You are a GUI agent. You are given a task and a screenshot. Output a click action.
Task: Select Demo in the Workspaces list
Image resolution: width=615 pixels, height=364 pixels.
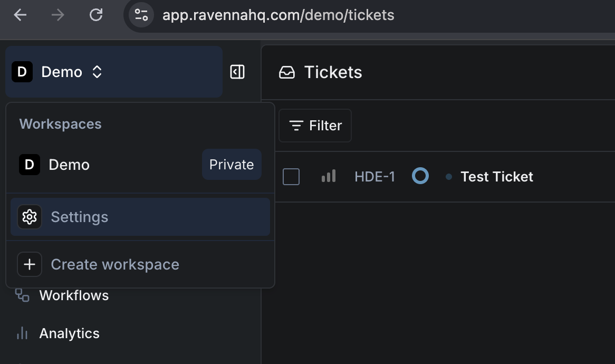click(69, 165)
